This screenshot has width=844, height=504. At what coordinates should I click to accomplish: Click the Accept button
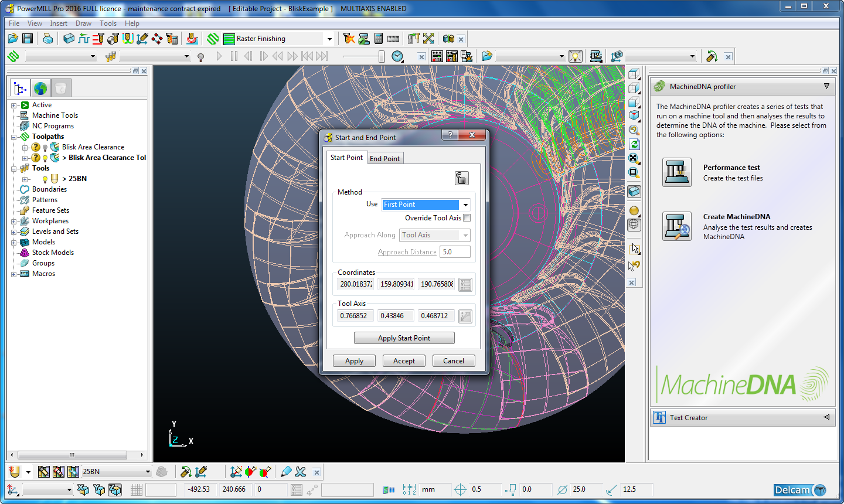click(x=404, y=361)
